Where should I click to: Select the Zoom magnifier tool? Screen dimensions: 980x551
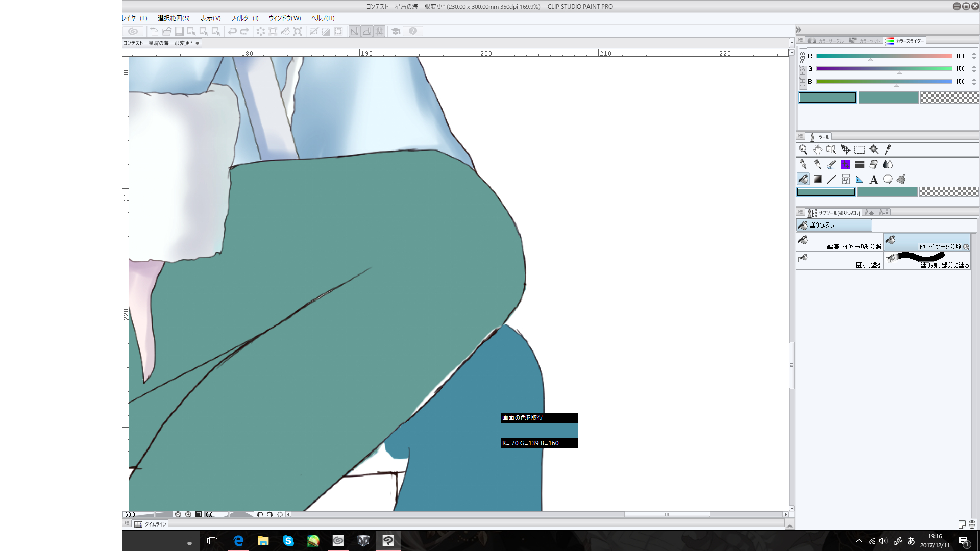click(x=803, y=149)
